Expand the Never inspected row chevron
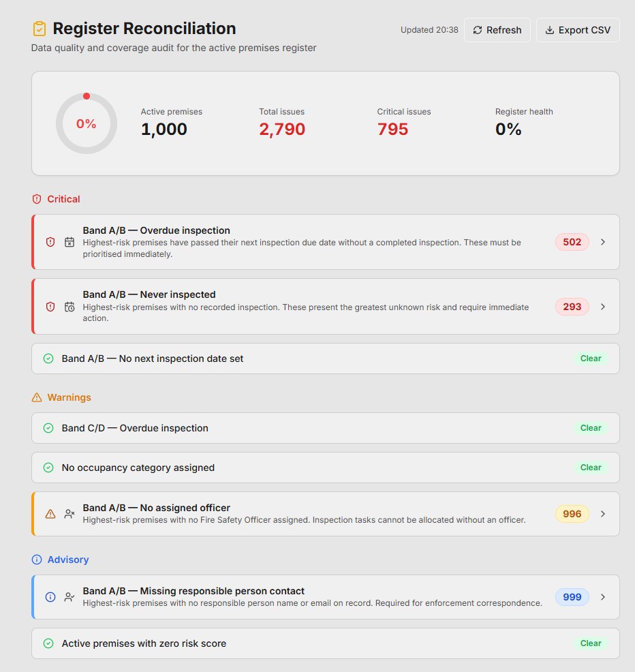 pos(603,307)
